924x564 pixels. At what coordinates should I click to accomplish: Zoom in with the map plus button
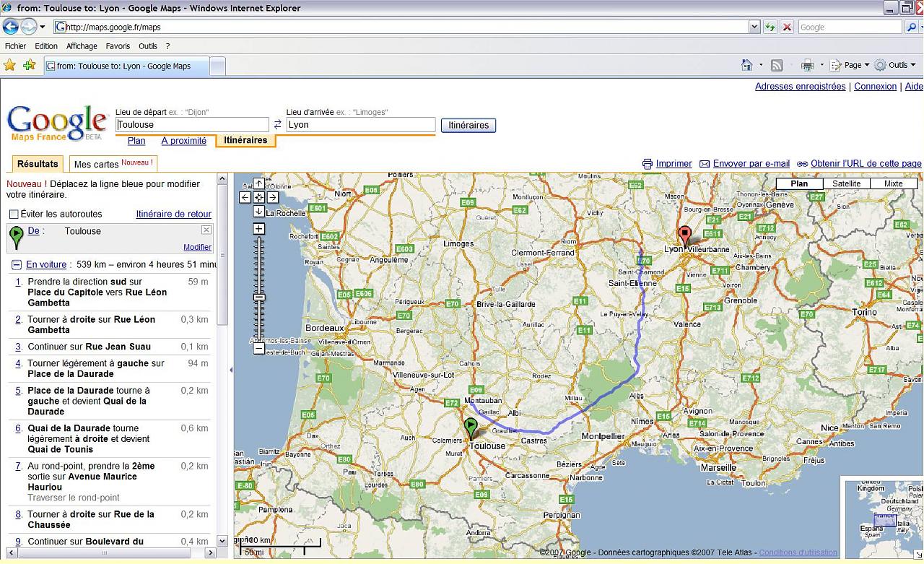(x=258, y=229)
